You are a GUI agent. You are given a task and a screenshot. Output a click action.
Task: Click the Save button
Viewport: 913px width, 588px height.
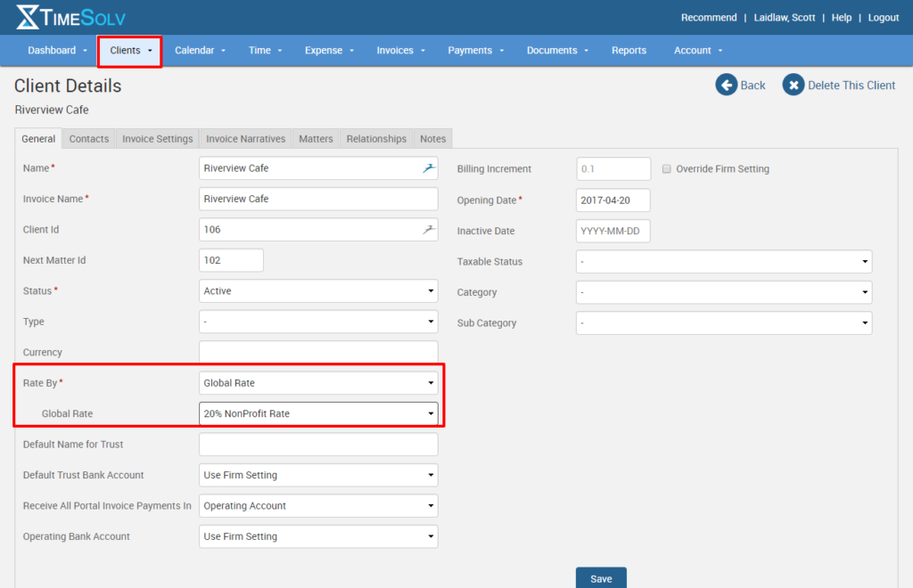[x=601, y=576]
